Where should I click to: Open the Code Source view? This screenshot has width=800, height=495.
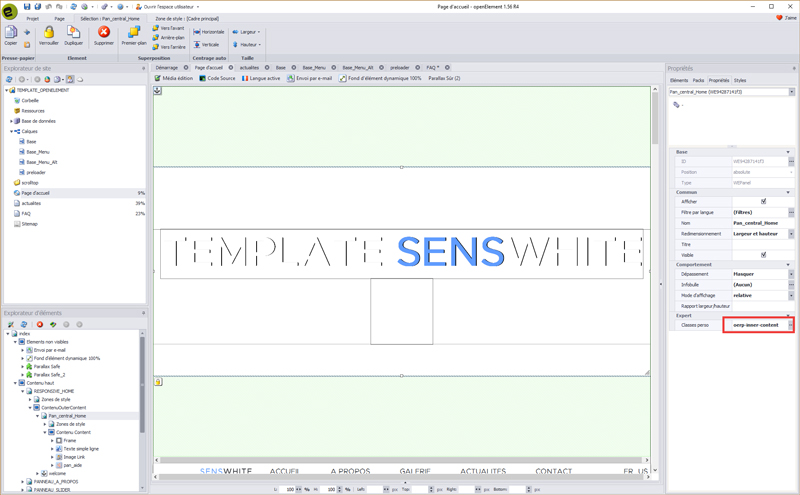217,78
